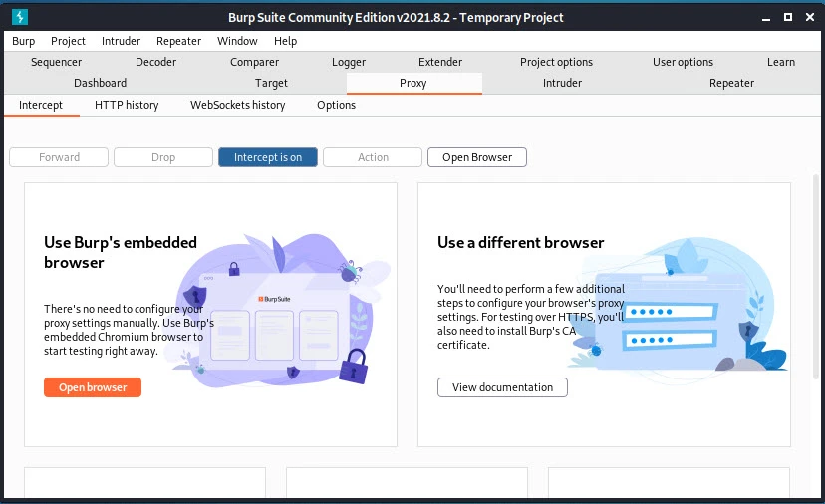Viewport: 825px width, 504px height.
Task: Toggle the Intercept is on button
Action: coord(268,157)
